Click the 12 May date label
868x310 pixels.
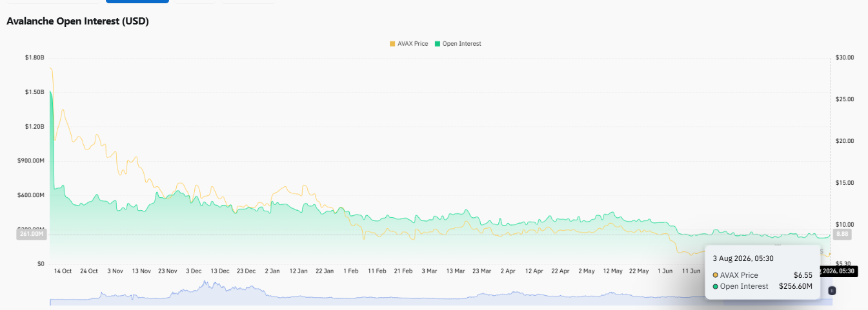click(612, 271)
